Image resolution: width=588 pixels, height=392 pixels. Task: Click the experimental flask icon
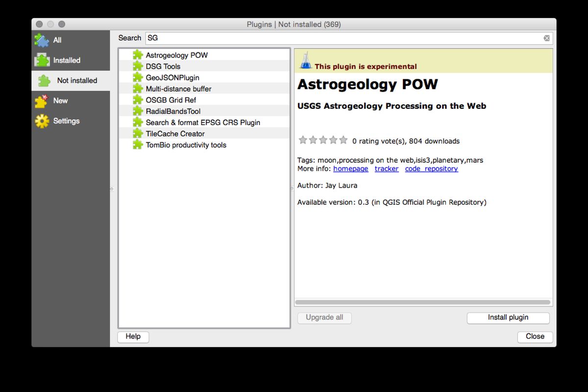click(305, 61)
